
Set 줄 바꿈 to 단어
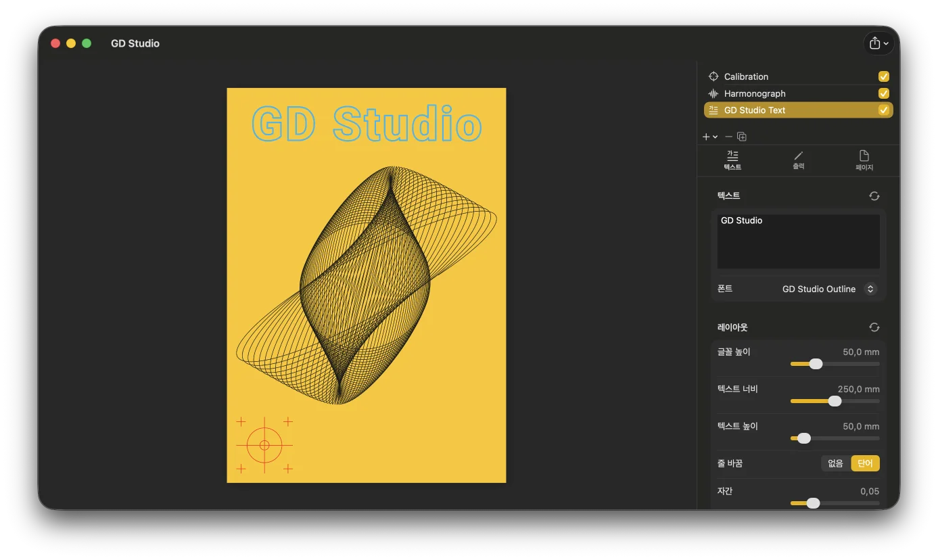pyautogui.click(x=865, y=463)
